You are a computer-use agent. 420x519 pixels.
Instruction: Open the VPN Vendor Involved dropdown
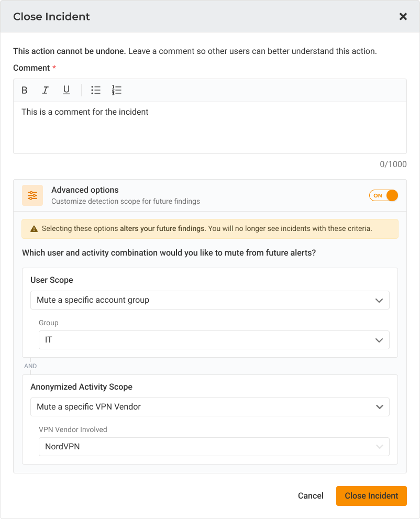(x=214, y=447)
